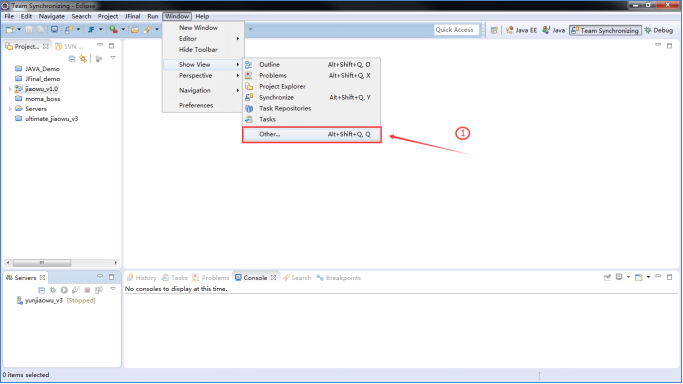Image resolution: width=683 pixels, height=384 pixels.
Task: Expand the Servers folder in project tree
Action: [10, 109]
